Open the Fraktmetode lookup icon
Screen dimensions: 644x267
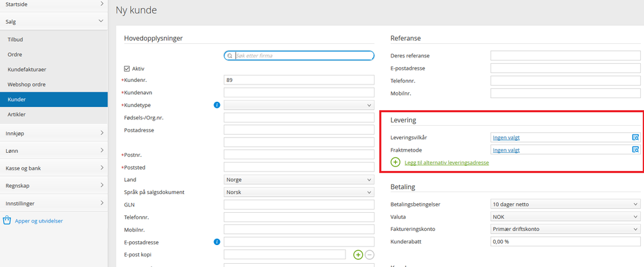point(635,150)
